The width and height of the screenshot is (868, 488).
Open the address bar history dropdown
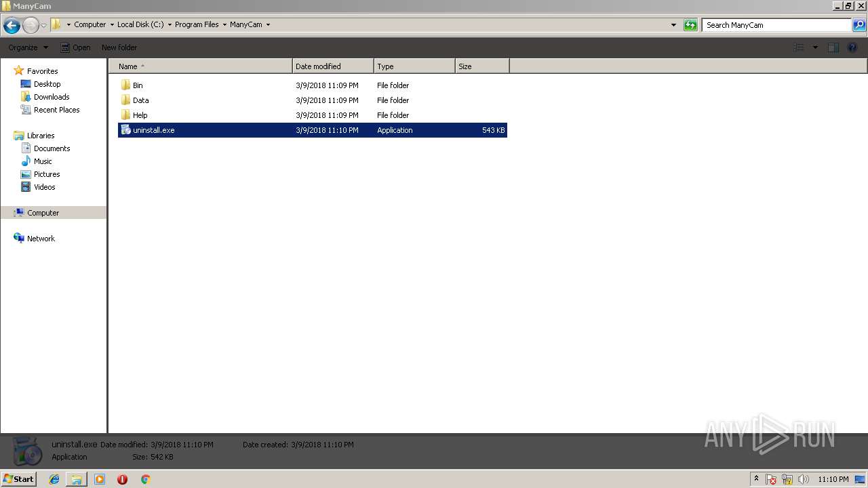point(673,25)
